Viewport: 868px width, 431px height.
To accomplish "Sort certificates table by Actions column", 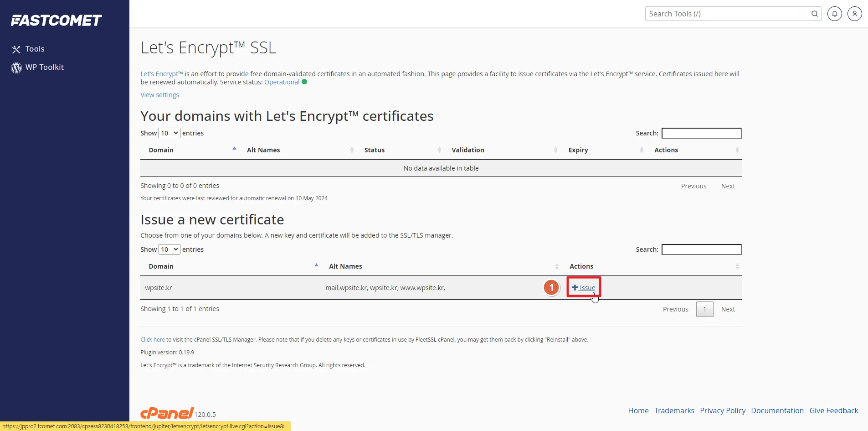I will coord(694,150).
